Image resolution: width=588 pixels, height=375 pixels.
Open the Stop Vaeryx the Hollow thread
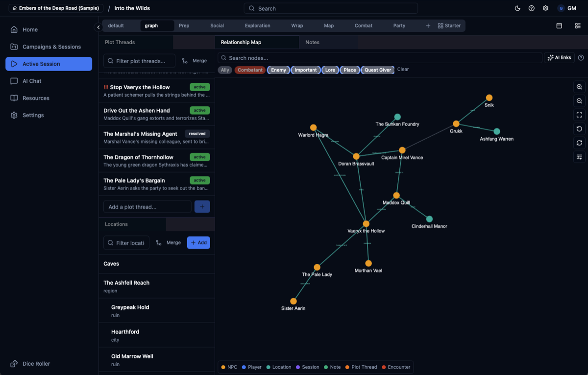point(157,91)
